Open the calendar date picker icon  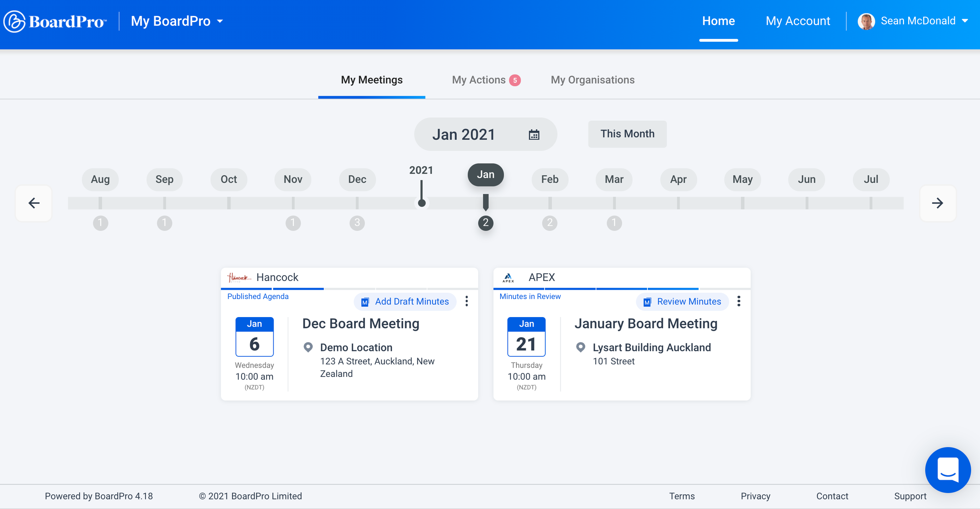534,135
